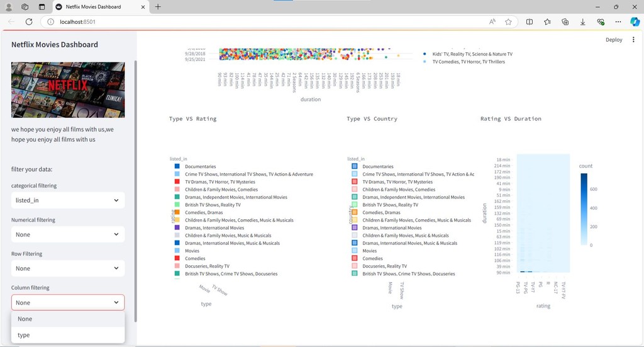Open the Row Filtering dropdown
Screen dimensions: 644x347
pyautogui.click(x=68, y=268)
